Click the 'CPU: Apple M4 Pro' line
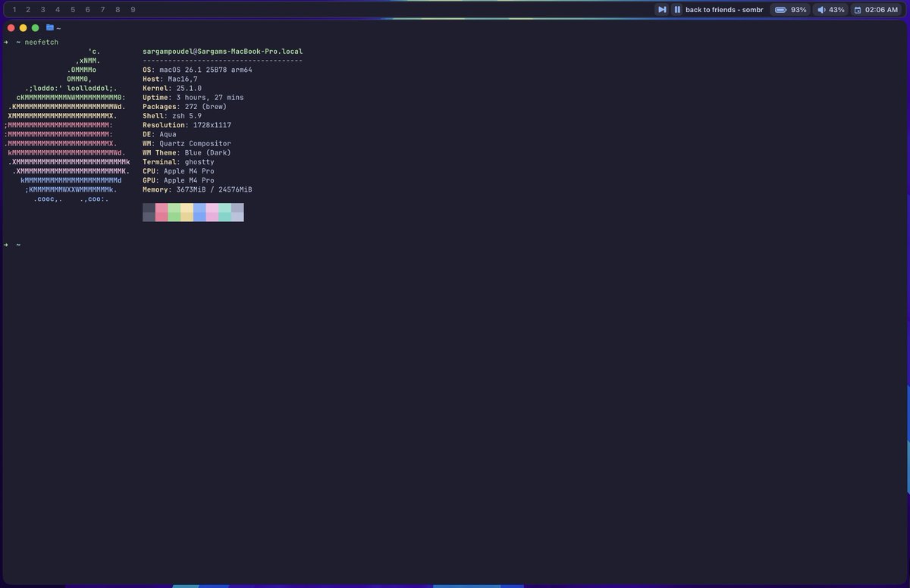Image resolution: width=910 pixels, height=588 pixels. pos(178,171)
